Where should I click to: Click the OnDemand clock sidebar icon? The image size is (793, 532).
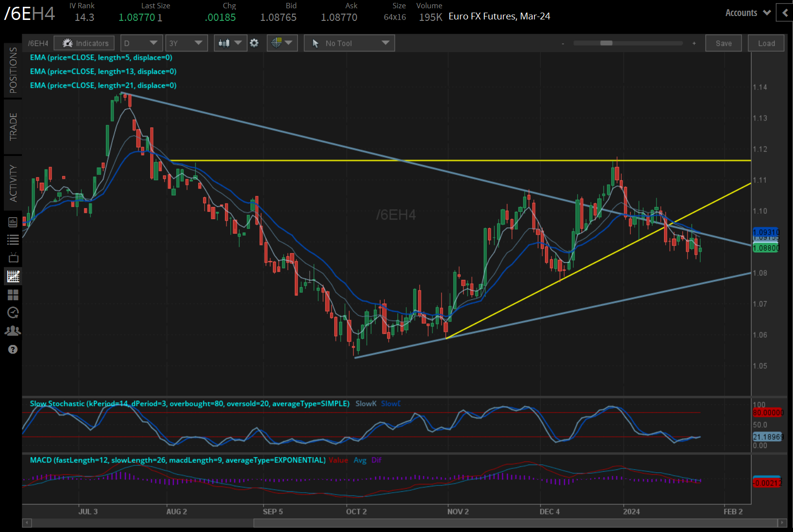pyautogui.click(x=13, y=312)
